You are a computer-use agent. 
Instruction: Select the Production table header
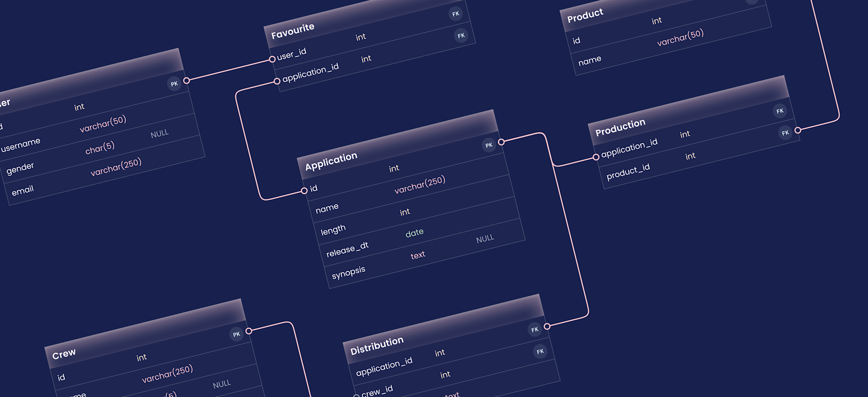(689, 110)
